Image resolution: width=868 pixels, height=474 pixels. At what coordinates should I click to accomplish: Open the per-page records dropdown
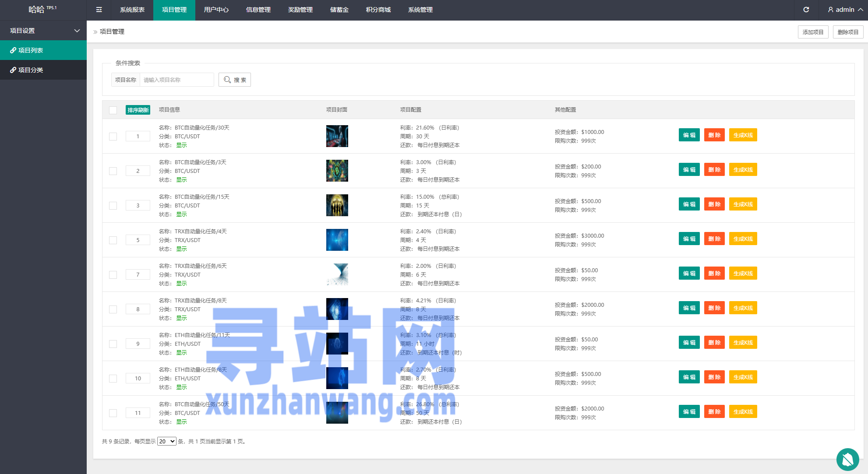point(166,441)
